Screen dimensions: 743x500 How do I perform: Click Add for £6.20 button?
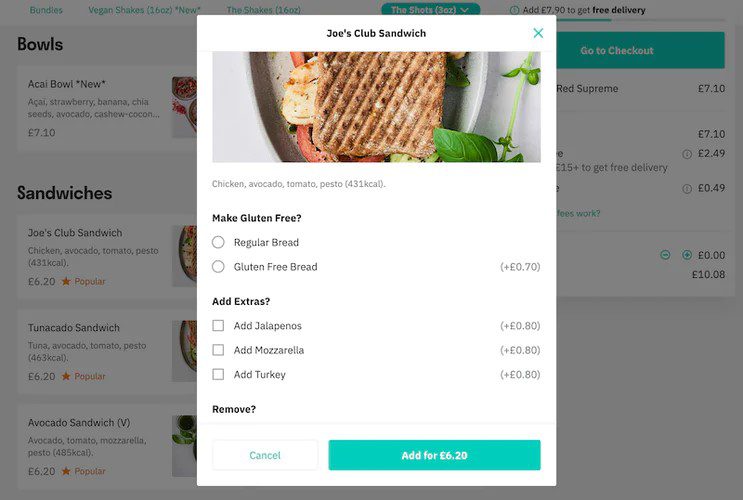[x=435, y=455]
